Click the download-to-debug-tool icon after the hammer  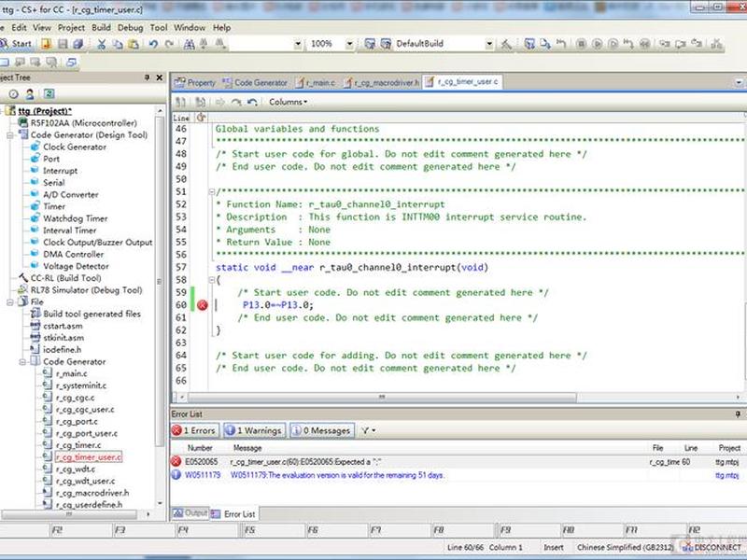point(529,44)
